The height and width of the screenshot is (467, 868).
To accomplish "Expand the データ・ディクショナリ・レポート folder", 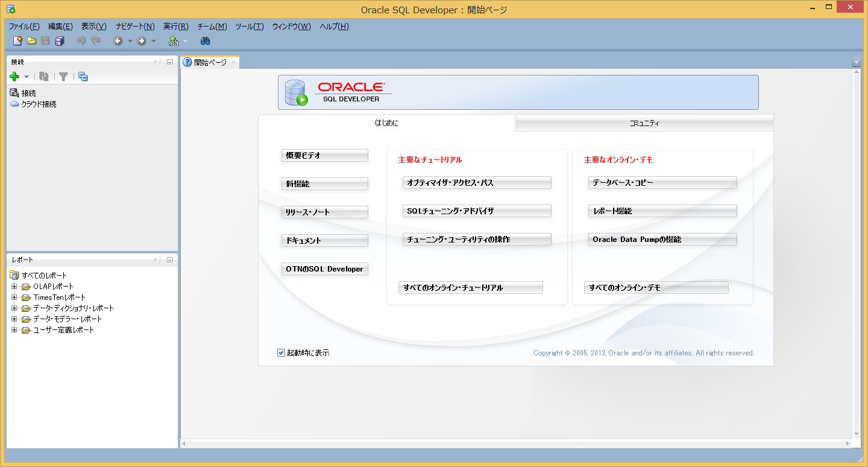I will (14, 308).
